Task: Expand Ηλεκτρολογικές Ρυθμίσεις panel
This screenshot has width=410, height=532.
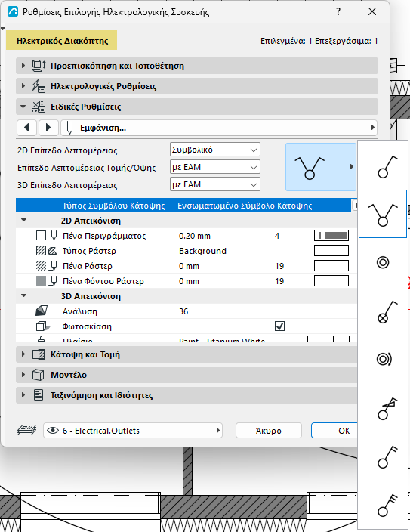Action: coord(196,86)
